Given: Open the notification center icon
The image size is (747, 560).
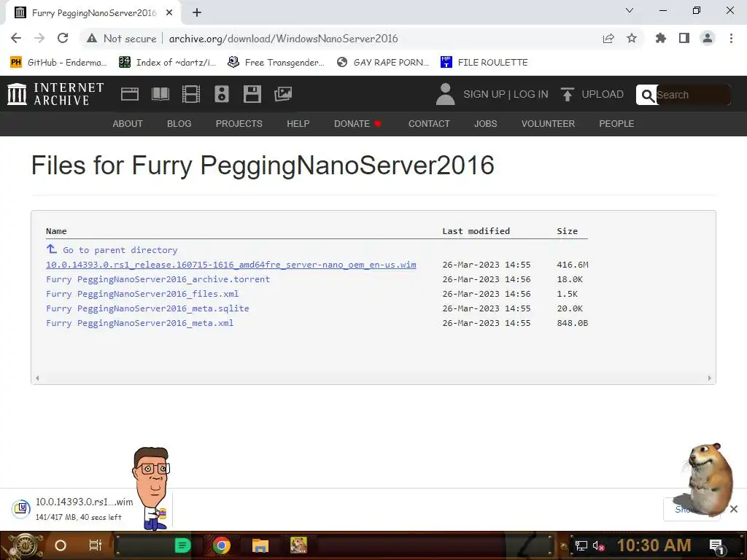Looking at the screenshot, I should [716, 546].
